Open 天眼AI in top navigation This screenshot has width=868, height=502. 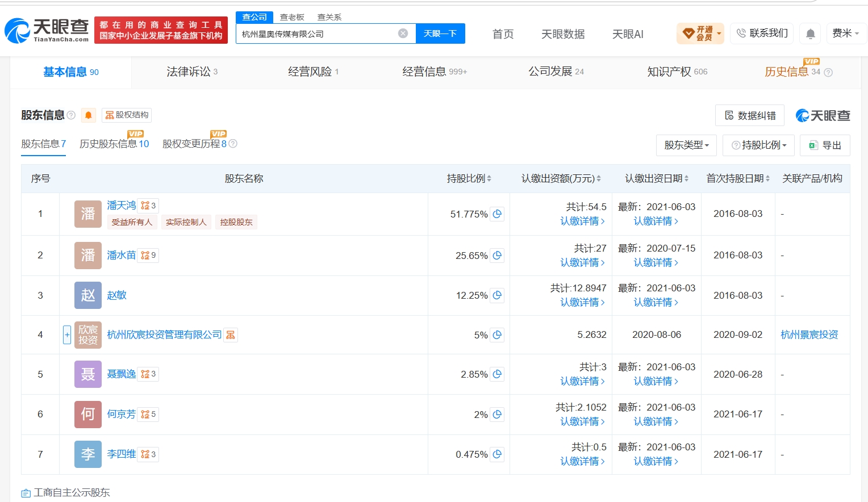click(x=628, y=34)
